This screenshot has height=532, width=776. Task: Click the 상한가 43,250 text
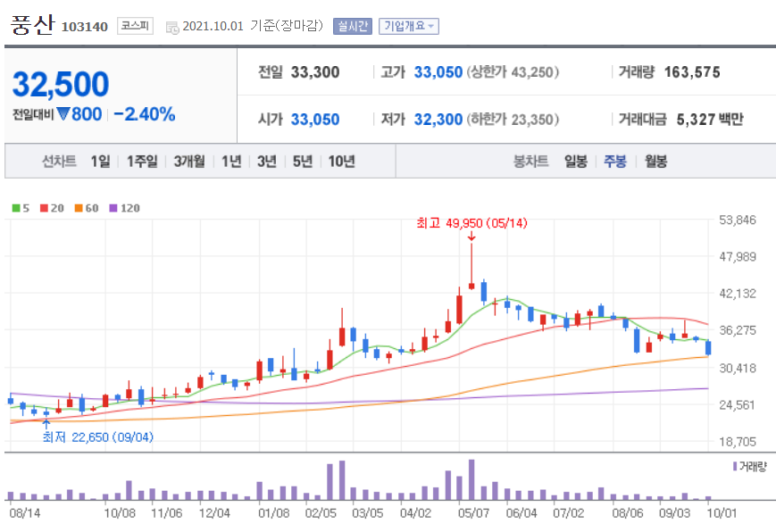pos(513,72)
